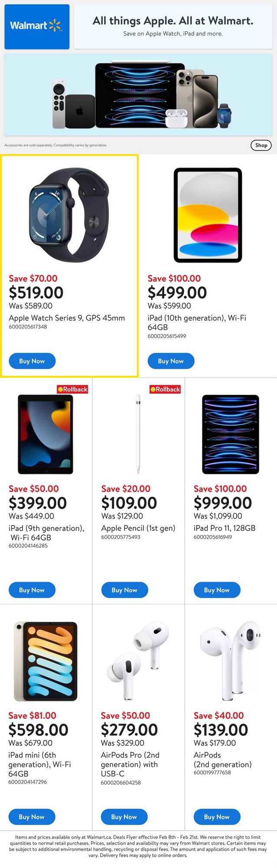Click Rollback badge on iPad 9th generation
The height and width of the screenshot is (868, 277).
pos(73,389)
